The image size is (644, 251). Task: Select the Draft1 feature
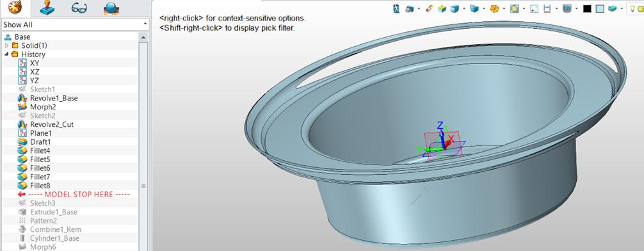pyautogui.click(x=40, y=142)
